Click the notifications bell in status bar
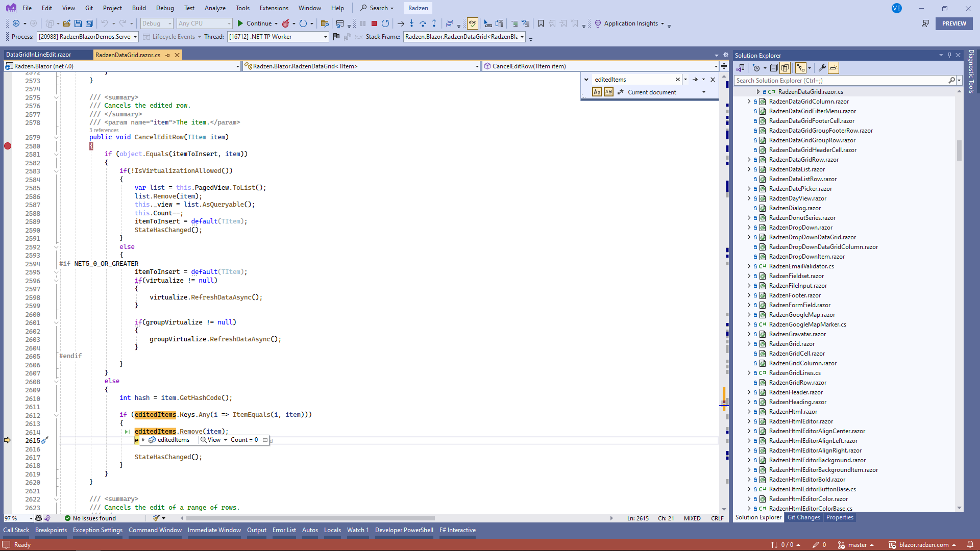 [970, 545]
